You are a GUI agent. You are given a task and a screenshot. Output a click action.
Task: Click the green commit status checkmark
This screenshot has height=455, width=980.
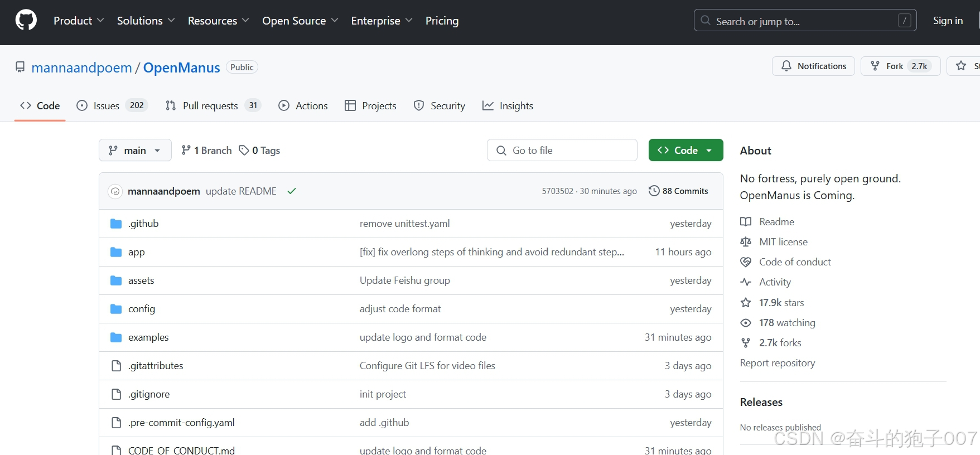[291, 191]
